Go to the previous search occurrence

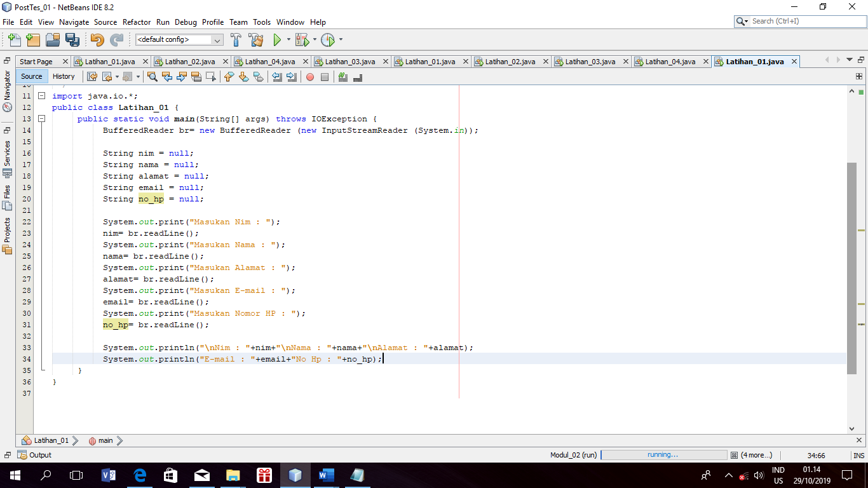point(167,77)
